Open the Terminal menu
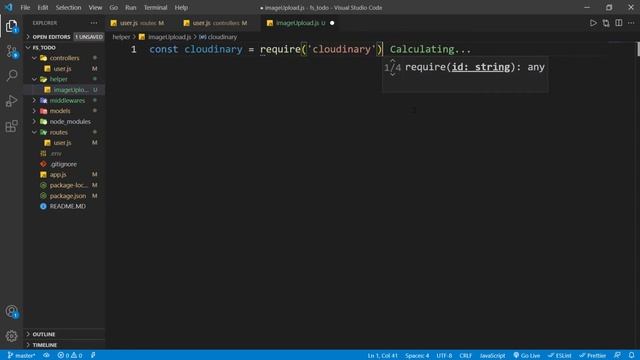This screenshot has height=360, width=640. [155, 7]
